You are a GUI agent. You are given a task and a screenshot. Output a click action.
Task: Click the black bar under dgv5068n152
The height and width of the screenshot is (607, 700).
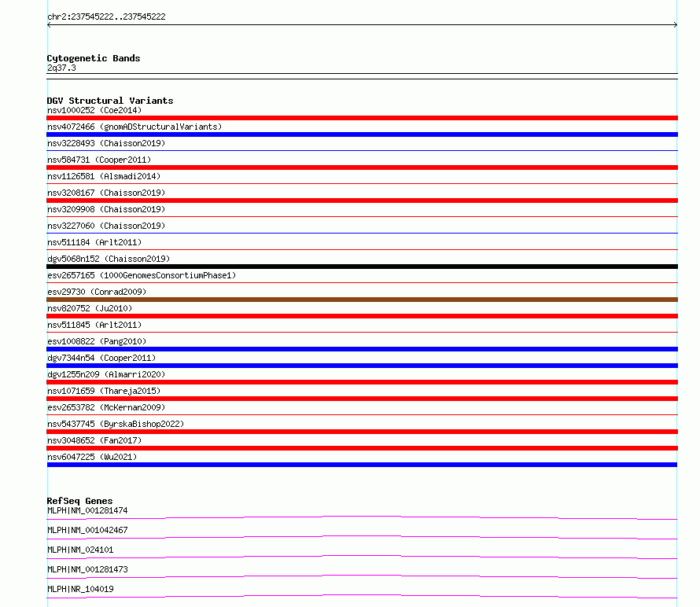[362, 267]
